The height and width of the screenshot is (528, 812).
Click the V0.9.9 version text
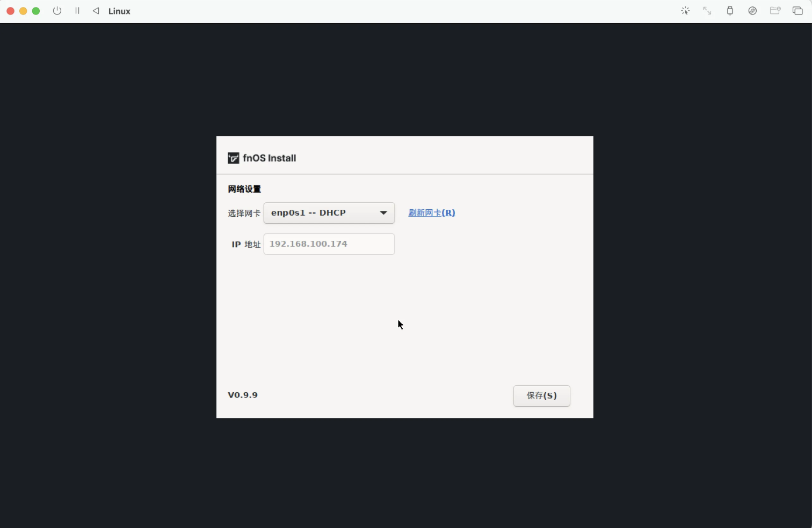(243, 395)
